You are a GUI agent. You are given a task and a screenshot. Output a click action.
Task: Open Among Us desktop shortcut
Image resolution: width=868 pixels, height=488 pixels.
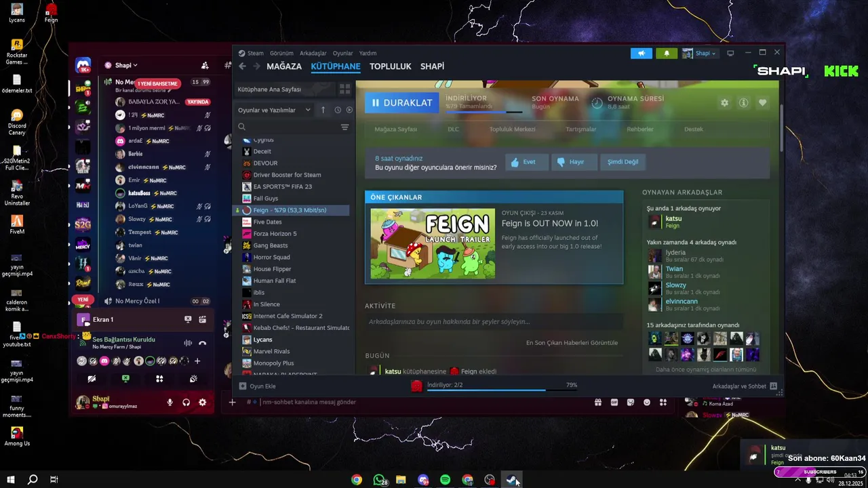17,436
